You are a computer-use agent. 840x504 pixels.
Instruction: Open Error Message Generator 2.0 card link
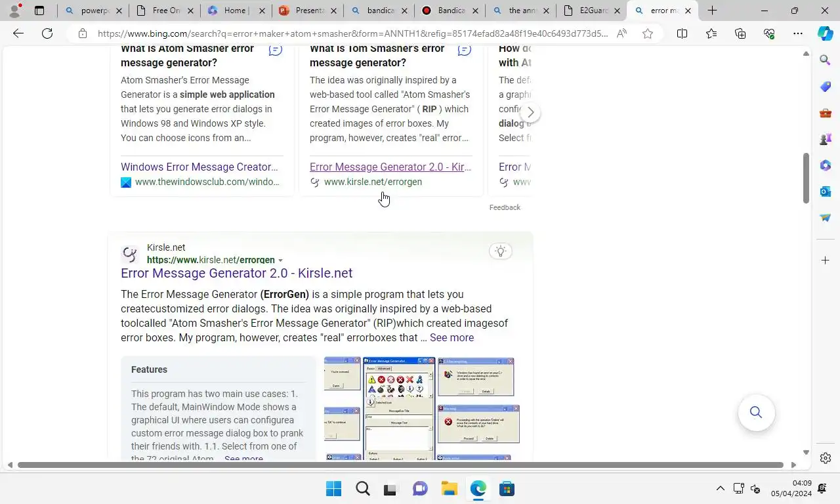click(390, 167)
